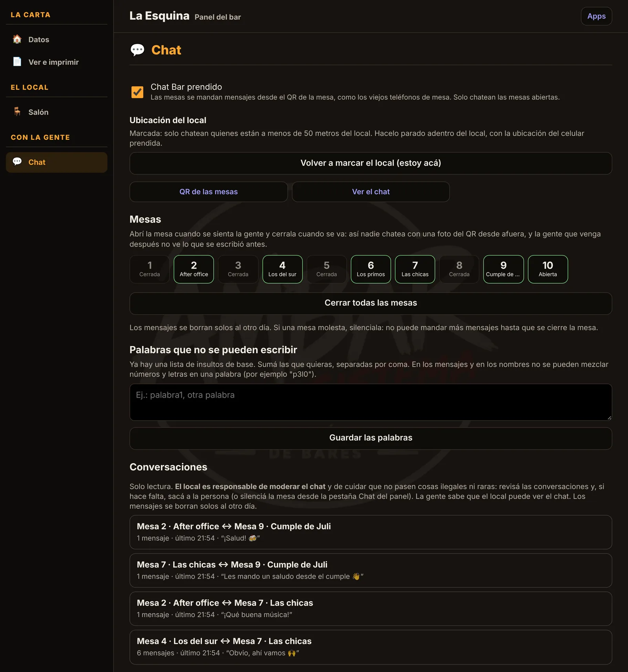Toggle table 9 Cumple de ...
Viewport: 628px width, 672px height.
click(x=504, y=269)
